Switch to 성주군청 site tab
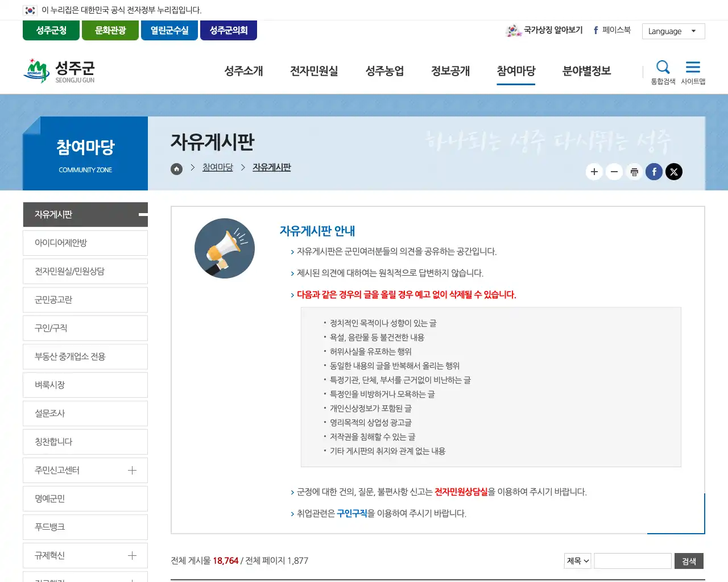Image resolution: width=728 pixels, height=582 pixels. click(x=51, y=30)
